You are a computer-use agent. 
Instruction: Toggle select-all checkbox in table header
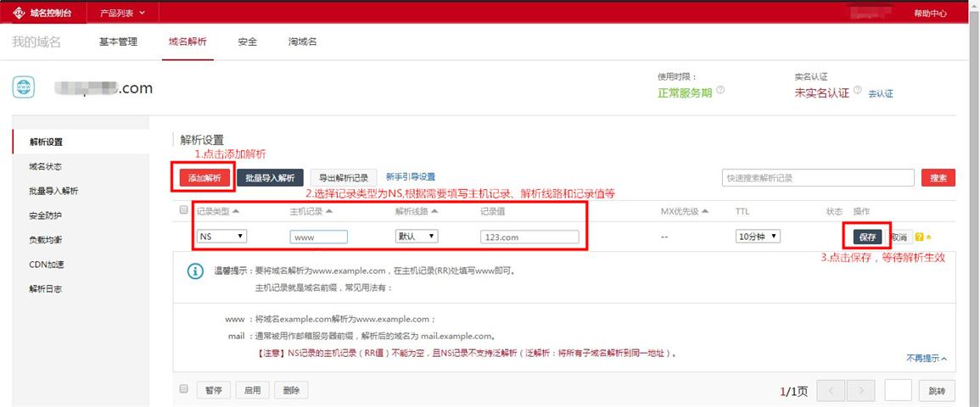[184, 210]
